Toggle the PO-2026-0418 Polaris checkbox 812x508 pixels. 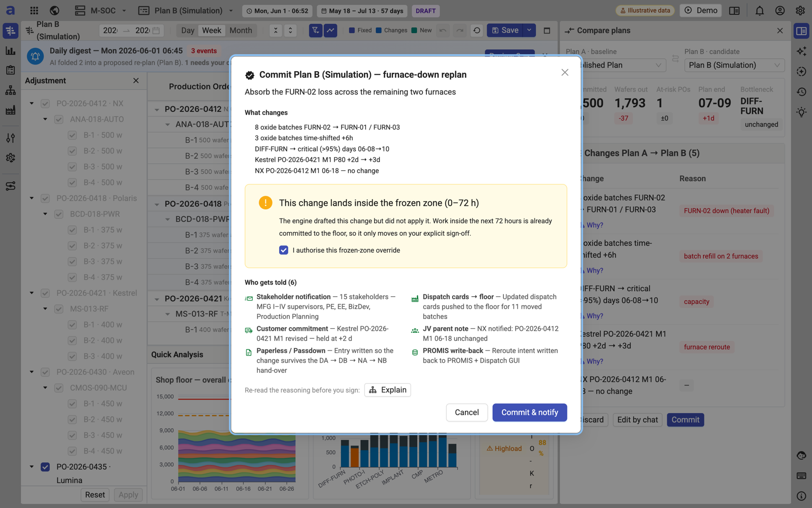pyautogui.click(x=45, y=199)
